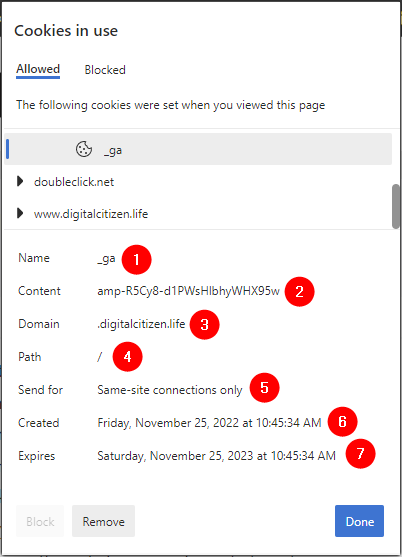The width and height of the screenshot is (402, 557).
Task: Click the cookie list scrollbar thumb
Action: click(x=396, y=206)
